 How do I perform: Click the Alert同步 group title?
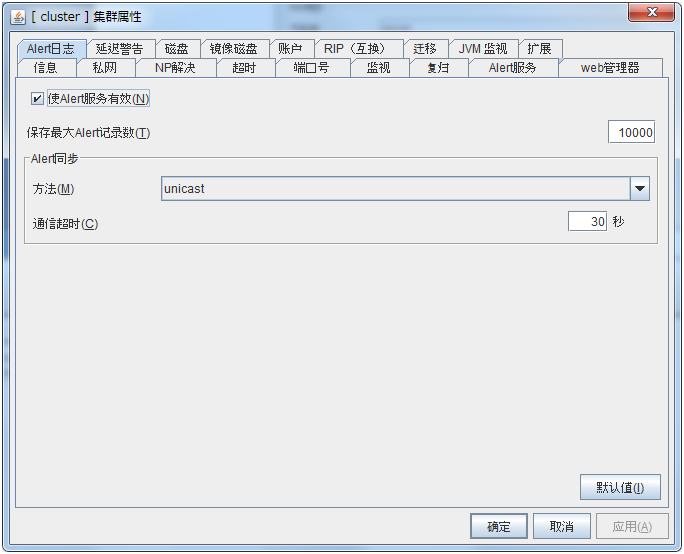(55, 159)
